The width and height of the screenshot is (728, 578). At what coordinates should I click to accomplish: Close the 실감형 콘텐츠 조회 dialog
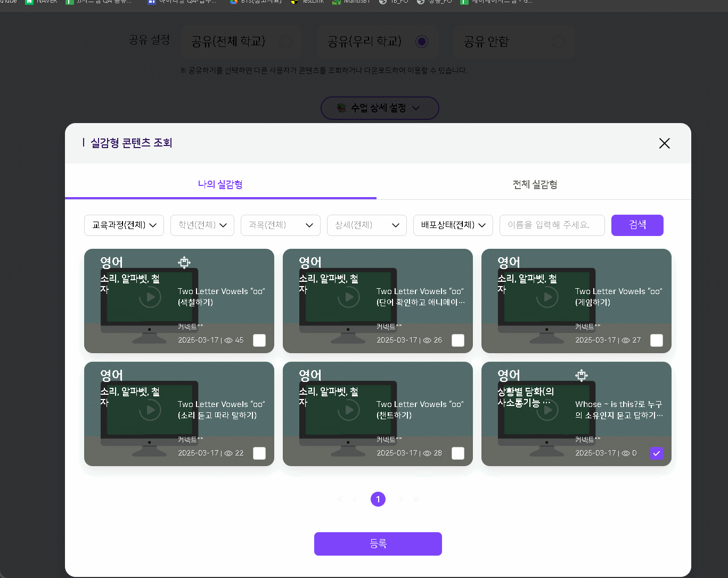tap(664, 143)
